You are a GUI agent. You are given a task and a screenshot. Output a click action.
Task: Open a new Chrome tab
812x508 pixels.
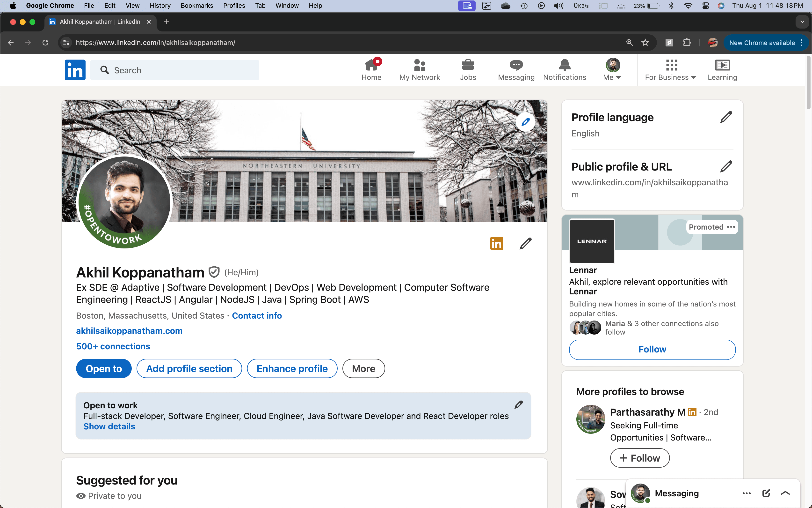(166, 22)
